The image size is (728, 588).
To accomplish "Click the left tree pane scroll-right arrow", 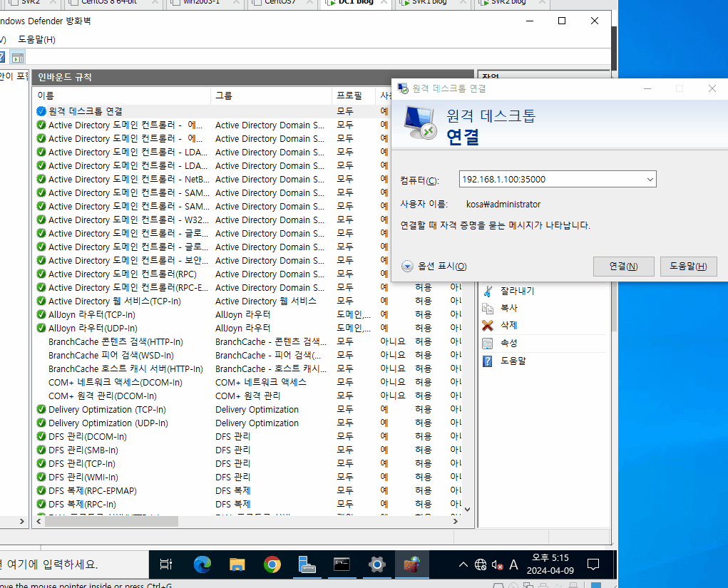I will pos(22,521).
